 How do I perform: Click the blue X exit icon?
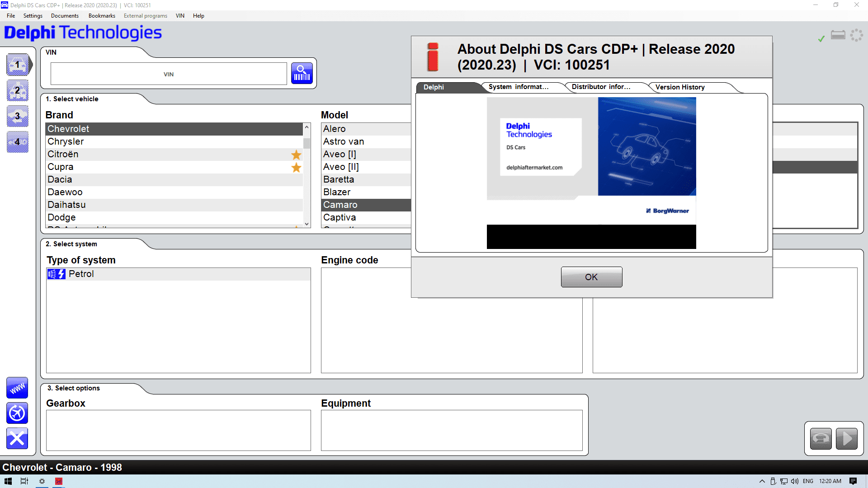pos(17,438)
